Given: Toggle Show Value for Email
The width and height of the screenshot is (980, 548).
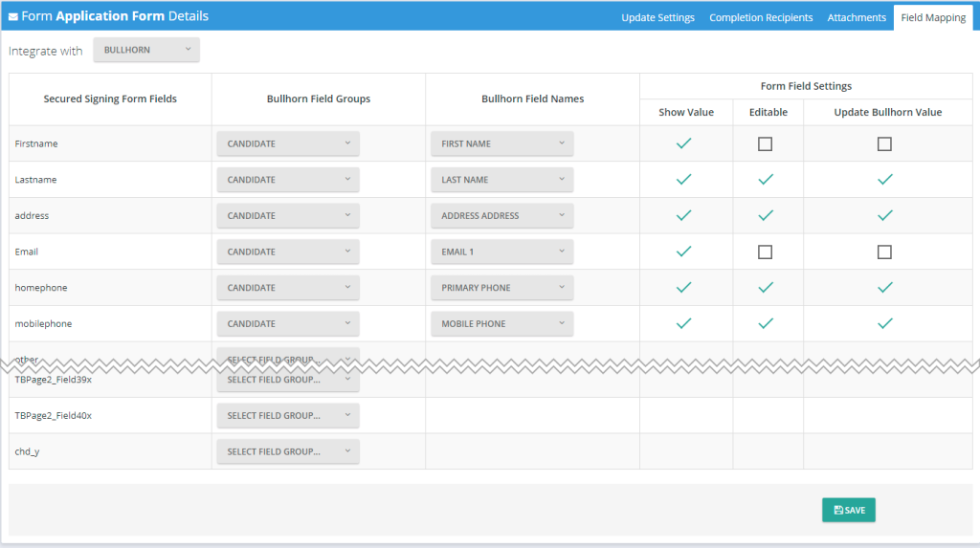Looking at the screenshot, I should [x=683, y=252].
